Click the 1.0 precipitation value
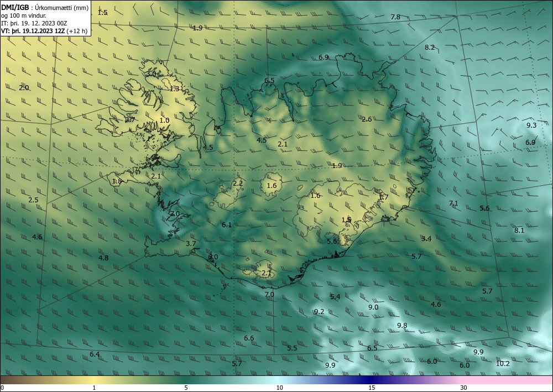The height and width of the screenshot is (392, 553). 164,120
